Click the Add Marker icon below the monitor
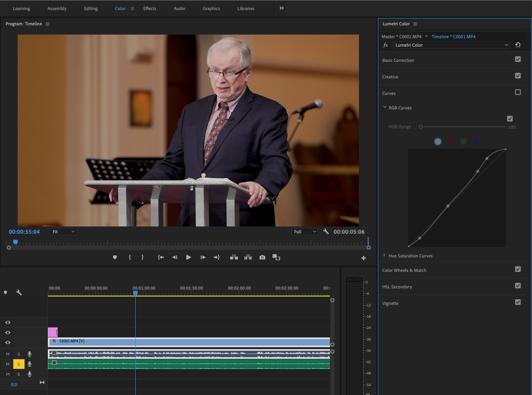 pos(115,257)
